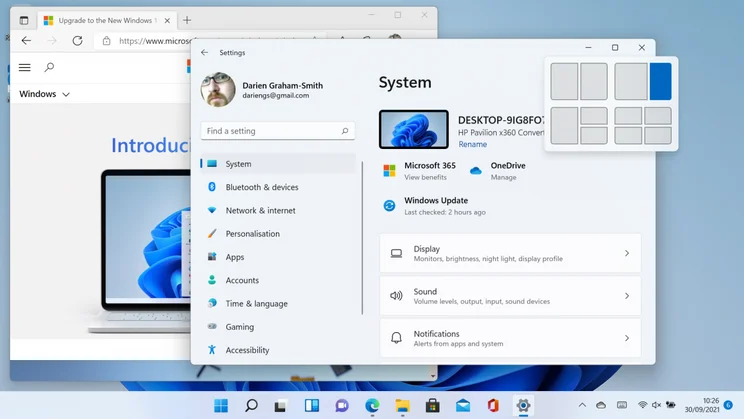Viewport: 744px width, 419px height.
Task: Expand the Windows dropdown in Edge page
Action: (45, 94)
